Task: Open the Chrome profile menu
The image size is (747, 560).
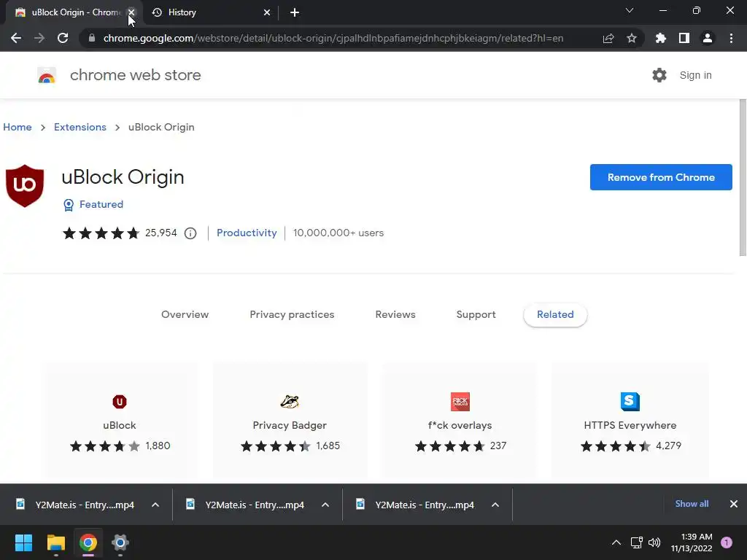Action: 708,38
